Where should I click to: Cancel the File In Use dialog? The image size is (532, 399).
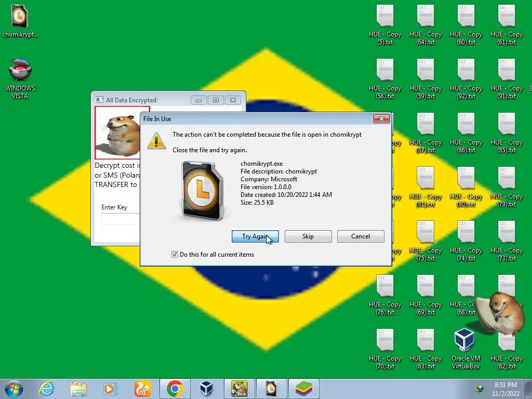click(361, 236)
